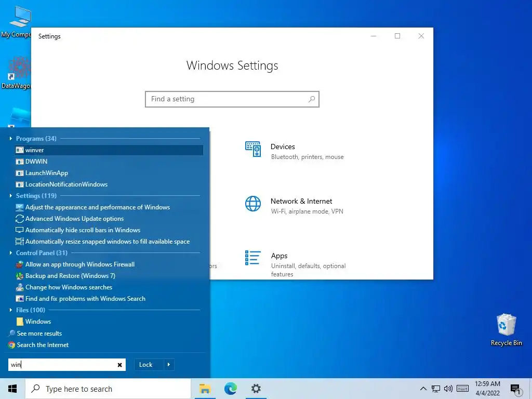Open the notification center icon
Image resolution: width=532 pixels, height=399 pixels.
516,389
